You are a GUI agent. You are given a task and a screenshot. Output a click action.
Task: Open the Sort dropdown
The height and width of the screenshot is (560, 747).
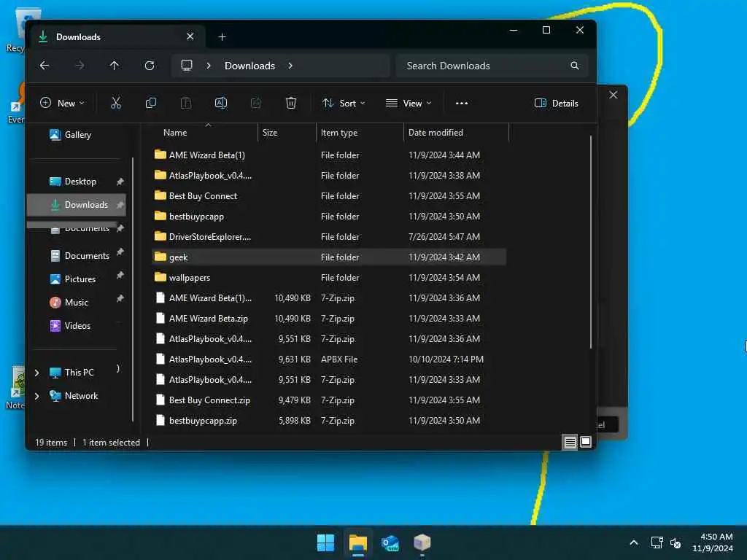tap(344, 103)
